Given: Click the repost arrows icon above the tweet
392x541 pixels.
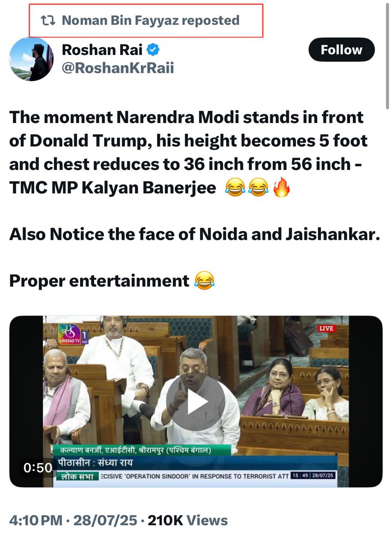Looking at the screenshot, I should coord(48,20).
